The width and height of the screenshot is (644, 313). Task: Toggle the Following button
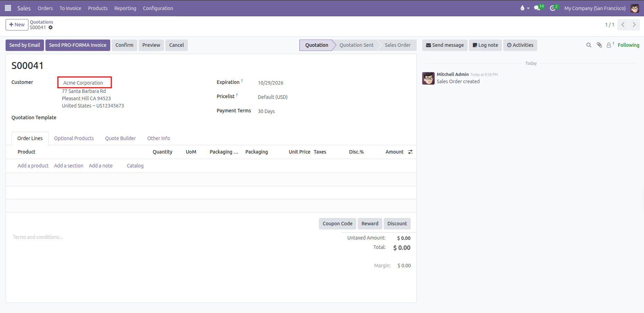click(x=628, y=45)
